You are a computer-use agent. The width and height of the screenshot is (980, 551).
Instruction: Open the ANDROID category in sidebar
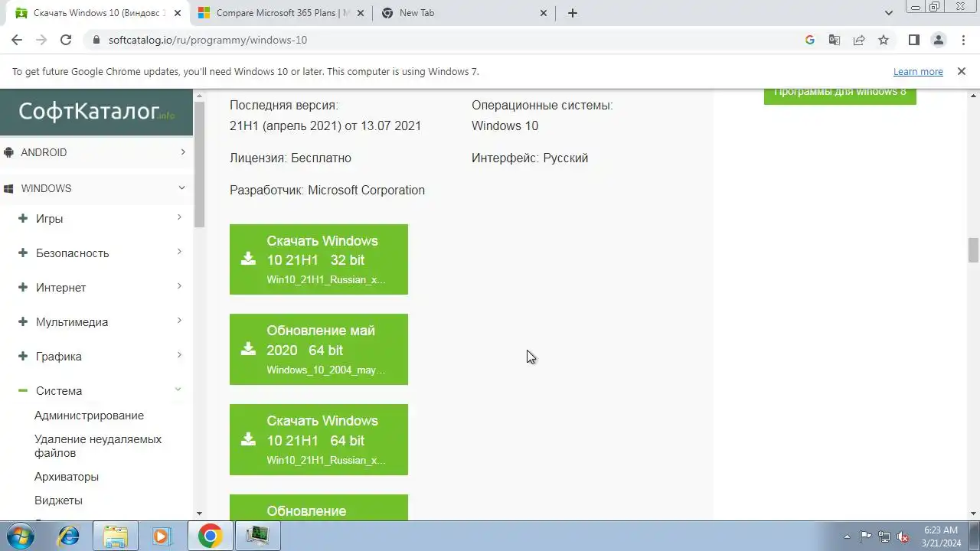pos(44,152)
